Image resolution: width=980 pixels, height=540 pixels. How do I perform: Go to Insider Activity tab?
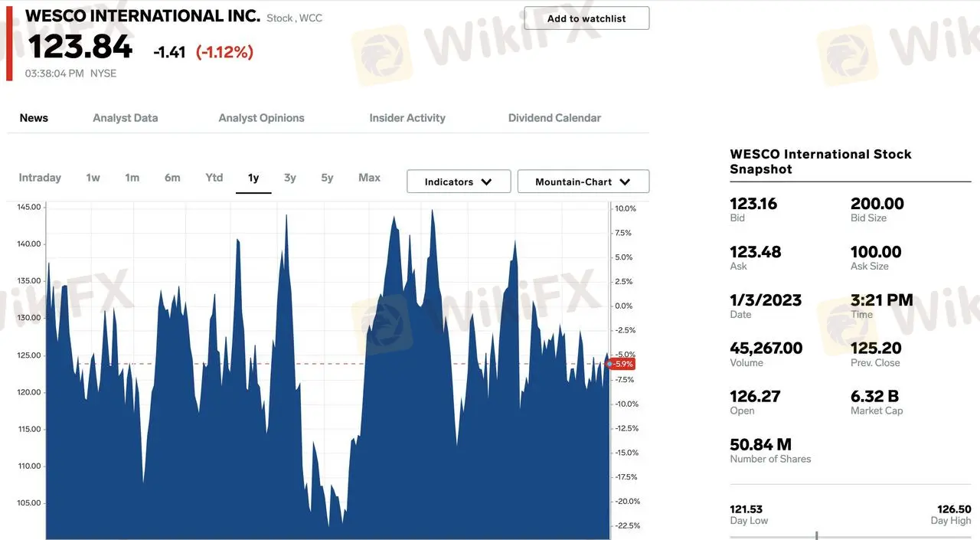point(407,118)
